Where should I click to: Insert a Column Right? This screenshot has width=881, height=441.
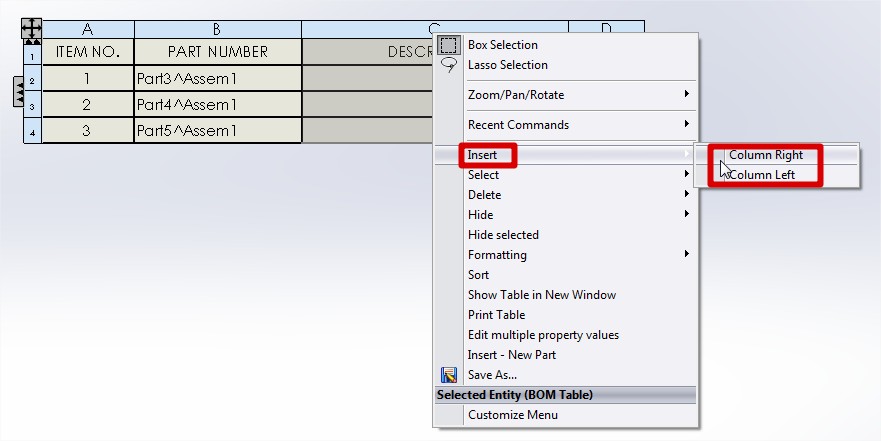[765, 155]
